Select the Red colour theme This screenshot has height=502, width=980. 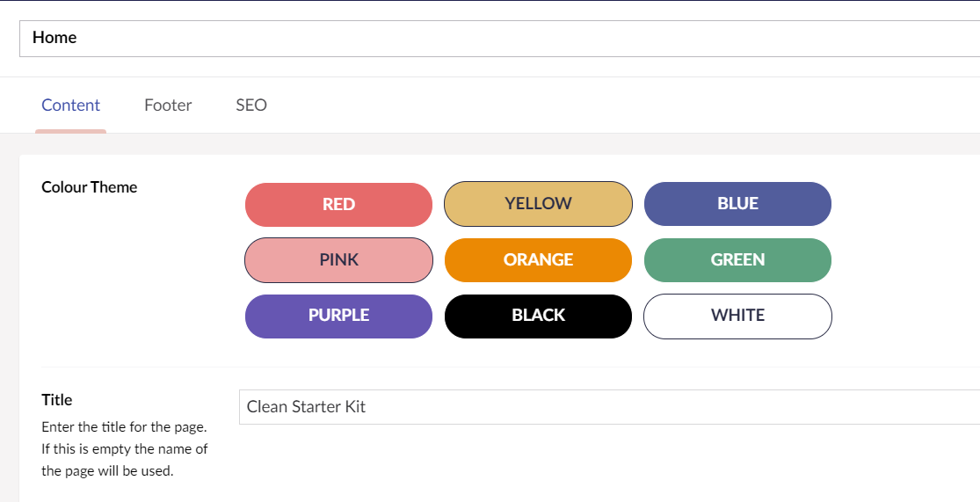pos(338,205)
